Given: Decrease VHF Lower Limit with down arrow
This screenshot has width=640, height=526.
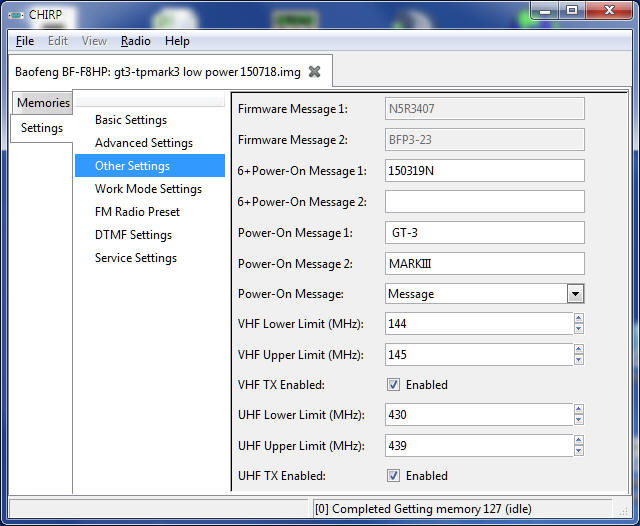Looking at the screenshot, I should point(578,329).
